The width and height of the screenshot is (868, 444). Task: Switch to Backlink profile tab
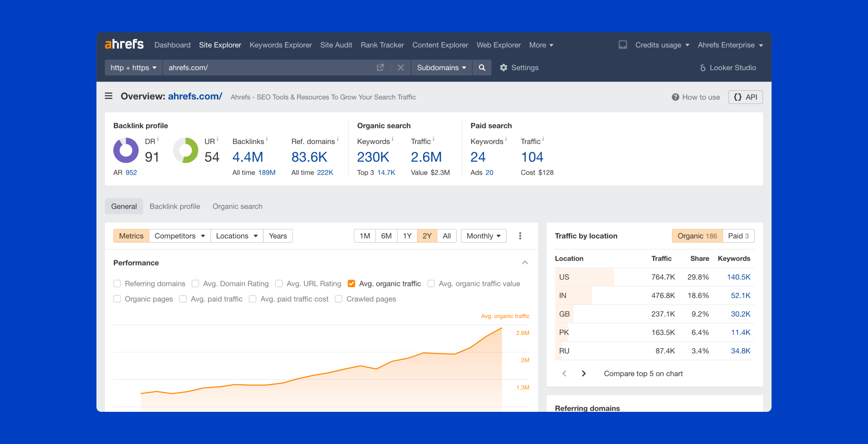(x=174, y=206)
